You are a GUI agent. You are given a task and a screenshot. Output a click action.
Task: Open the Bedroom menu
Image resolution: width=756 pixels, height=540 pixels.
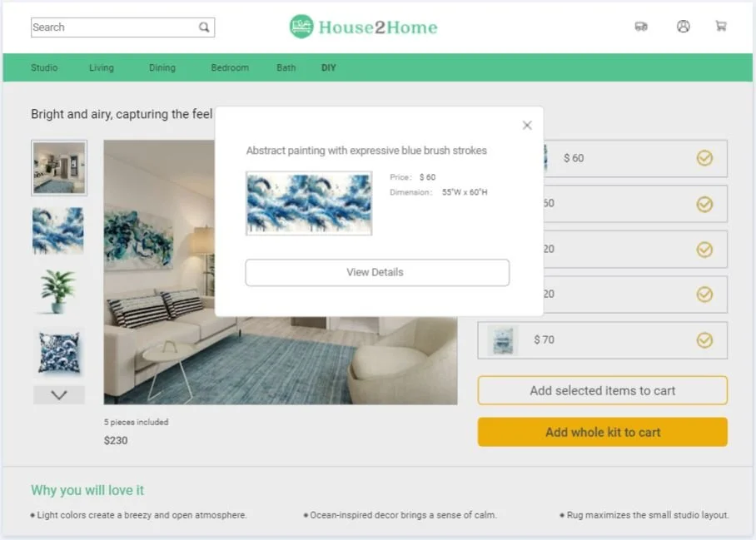tap(230, 68)
